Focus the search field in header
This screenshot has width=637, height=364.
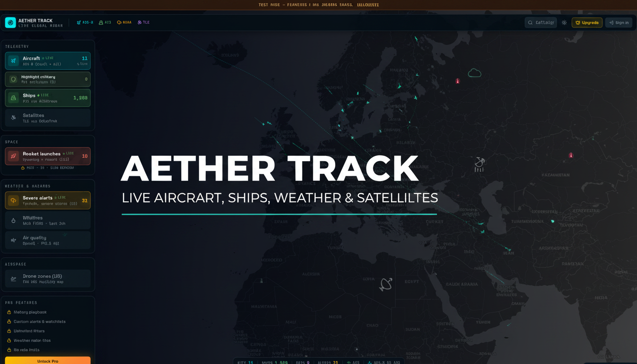[x=541, y=23]
